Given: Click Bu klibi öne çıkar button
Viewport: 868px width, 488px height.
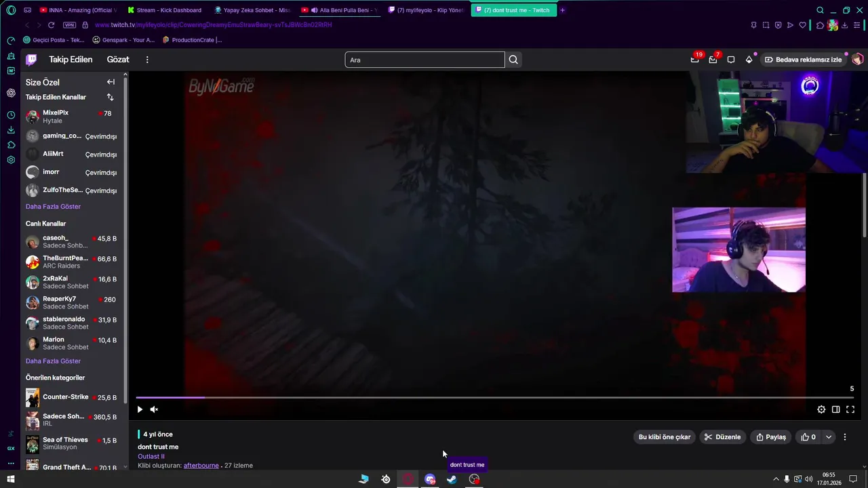Looking at the screenshot, I should [665, 437].
